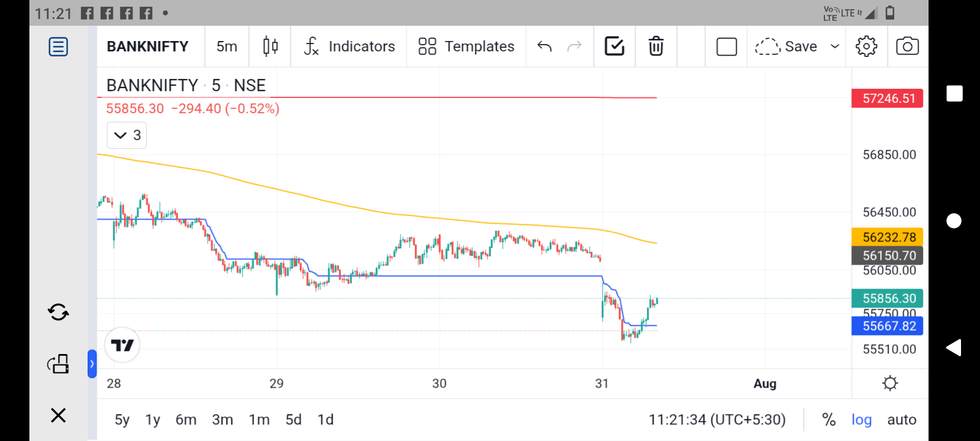Open the candlestick chart style selector
Viewport: 980px width, 441px height.
pyautogui.click(x=270, y=47)
